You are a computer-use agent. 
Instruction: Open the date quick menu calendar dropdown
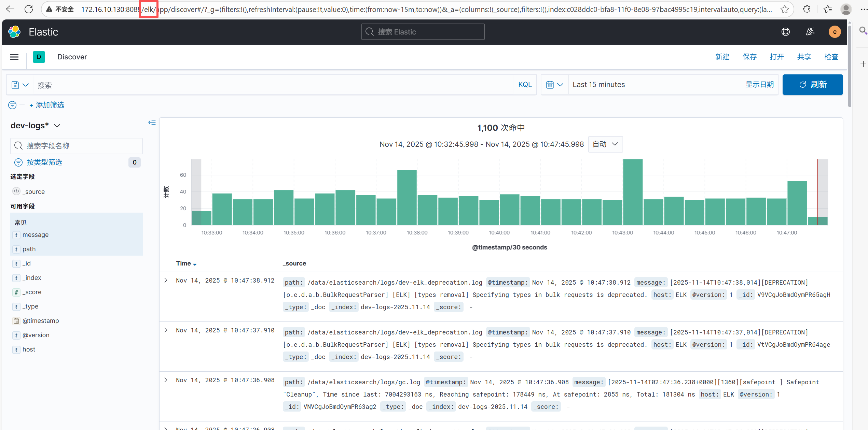click(554, 85)
